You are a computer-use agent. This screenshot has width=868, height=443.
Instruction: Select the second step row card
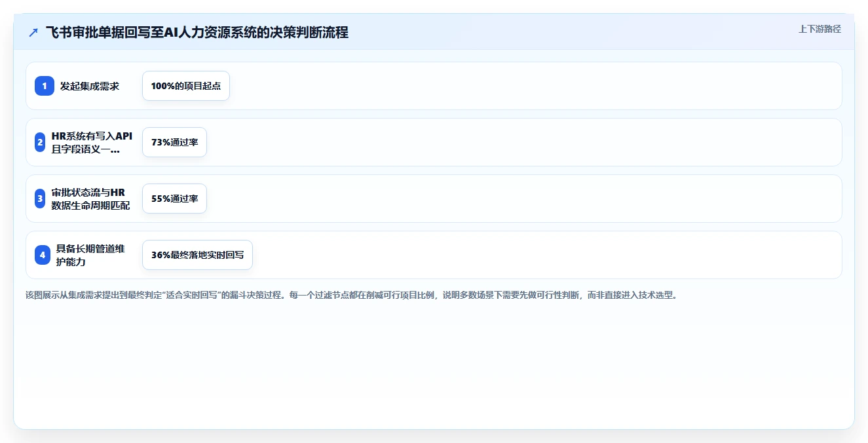coord(434,142)
